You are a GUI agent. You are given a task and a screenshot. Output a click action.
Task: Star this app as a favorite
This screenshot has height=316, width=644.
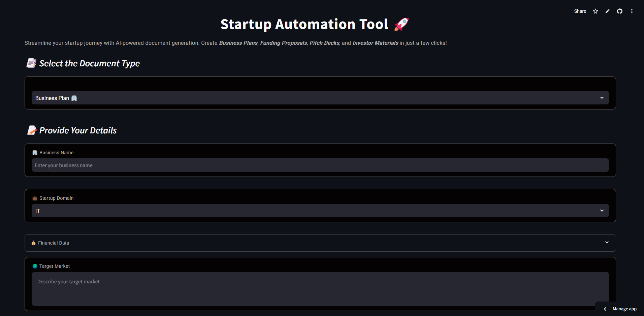[x=595, y=11]
